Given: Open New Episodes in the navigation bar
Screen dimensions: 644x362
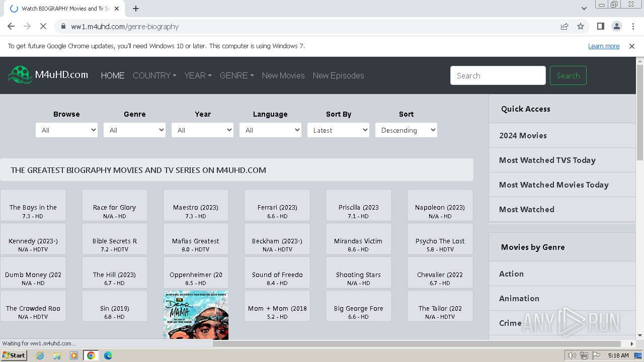Looking at the screenshot, I should (338, 75).
